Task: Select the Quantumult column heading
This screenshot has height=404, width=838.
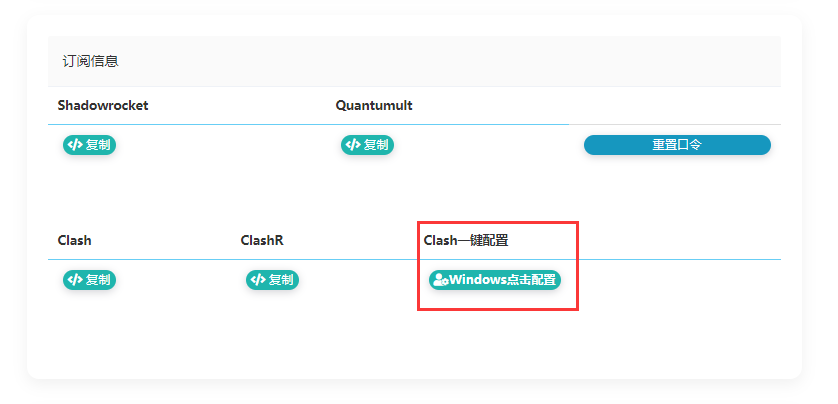Action: (x=374, y=105)
